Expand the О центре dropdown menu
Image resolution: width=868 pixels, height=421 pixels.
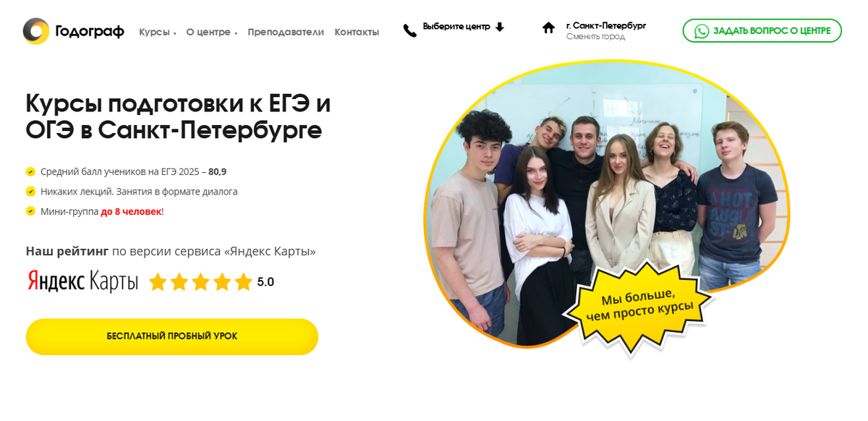[x=212, y=32]
